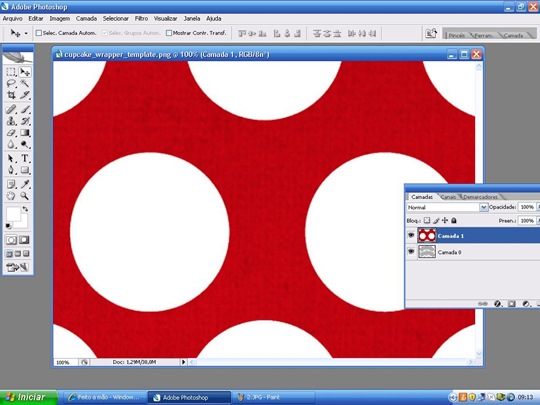
Task: Select the Gradient tool
Action: (x=25, y=133)
